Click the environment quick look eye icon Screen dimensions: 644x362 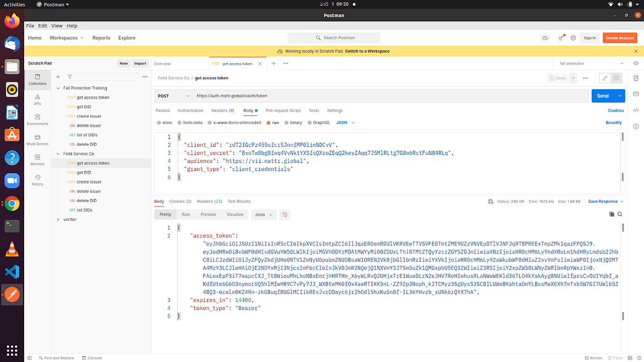635,63
